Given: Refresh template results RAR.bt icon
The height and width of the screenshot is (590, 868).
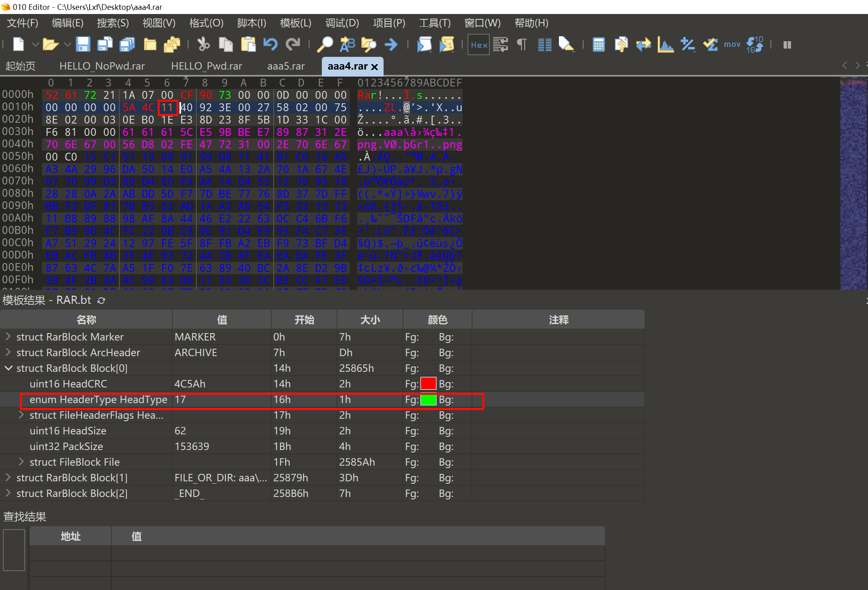Looking at the screenshot, I should coord(101,301).
